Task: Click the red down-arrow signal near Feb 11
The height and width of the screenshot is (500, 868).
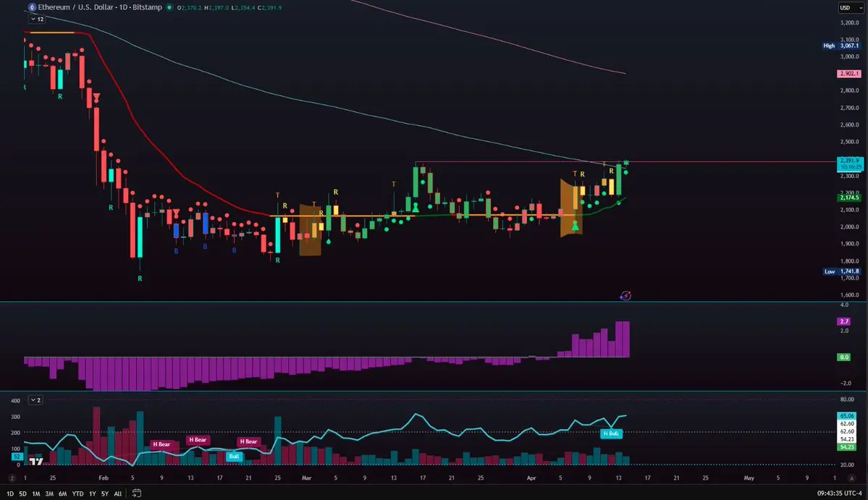Action: coord(176,213)
